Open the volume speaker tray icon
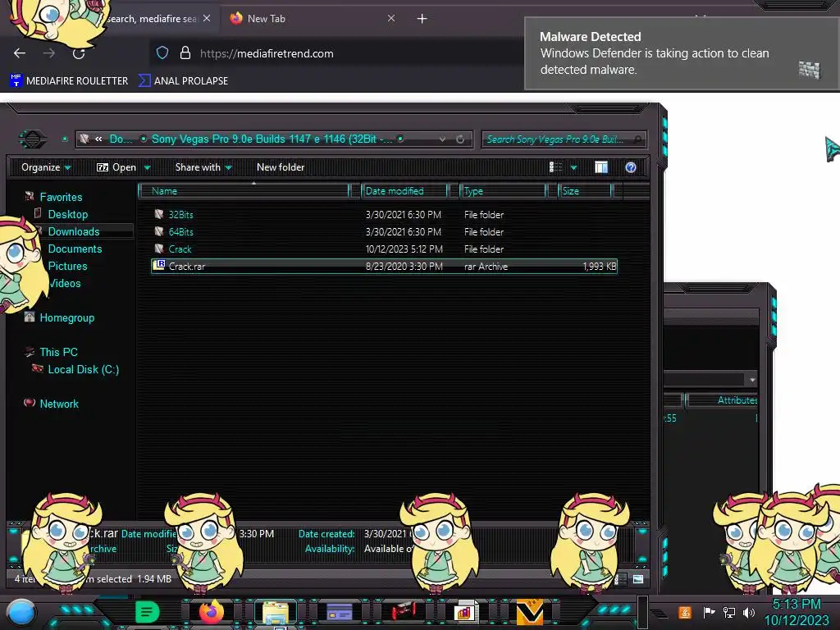Screen dimensions: 840x630 749,612
